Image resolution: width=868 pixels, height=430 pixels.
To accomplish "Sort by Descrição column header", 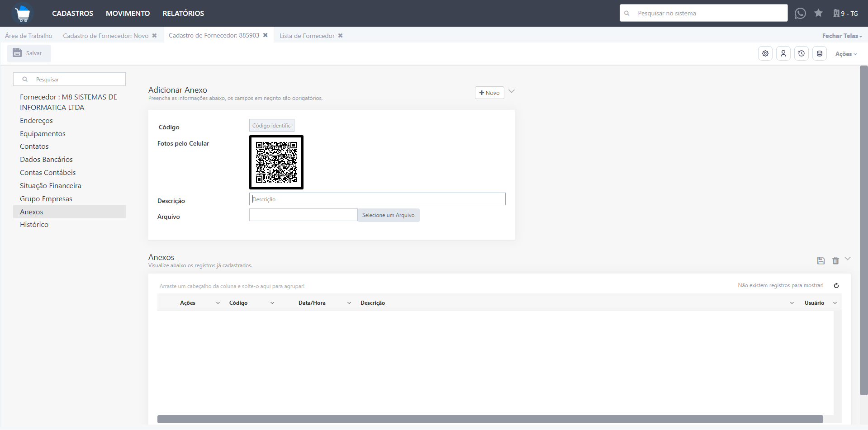I will point(373,303).
